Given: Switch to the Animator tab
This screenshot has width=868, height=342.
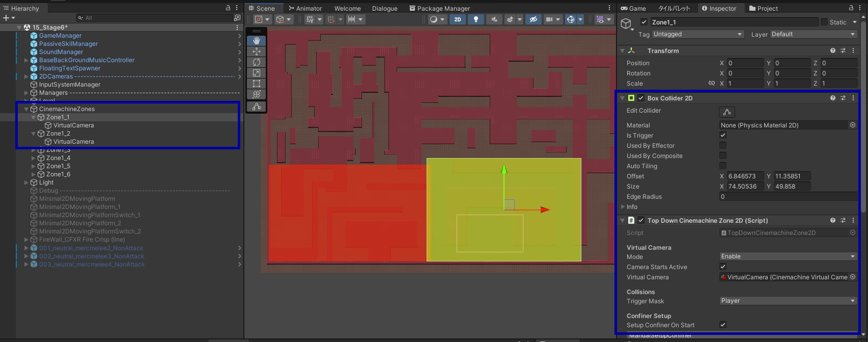Looking at the screenshot, I should (305, 8).
